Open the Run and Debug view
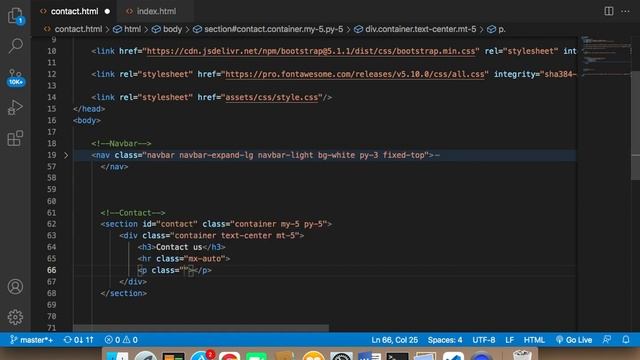Viewport: 640px width, 360px height. [16, 107]
